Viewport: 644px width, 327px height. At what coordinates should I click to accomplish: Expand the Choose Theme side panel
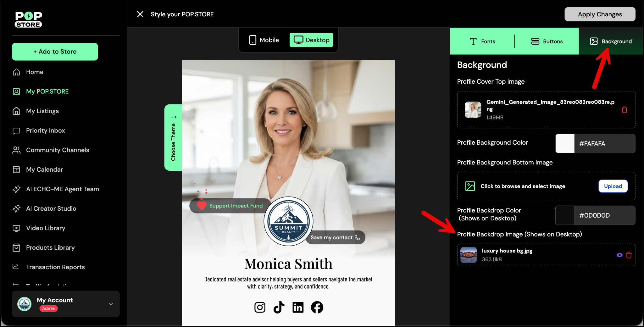coord(173,137)
